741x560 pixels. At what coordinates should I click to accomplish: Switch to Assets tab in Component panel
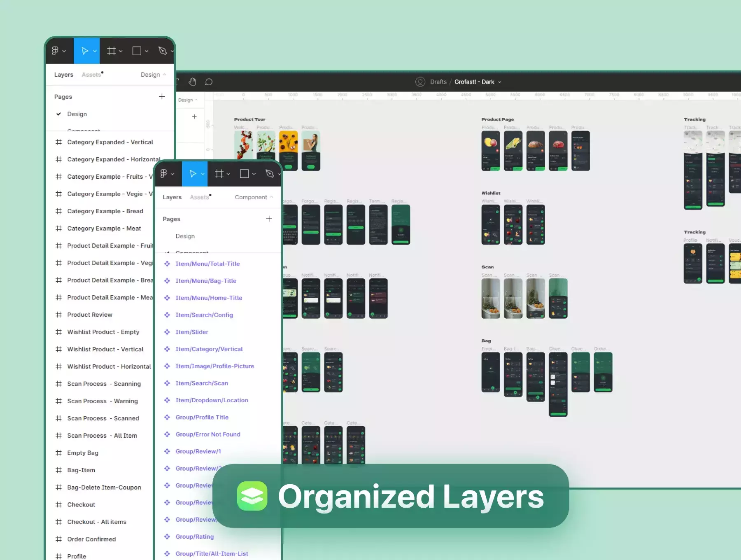coord(200,197)
